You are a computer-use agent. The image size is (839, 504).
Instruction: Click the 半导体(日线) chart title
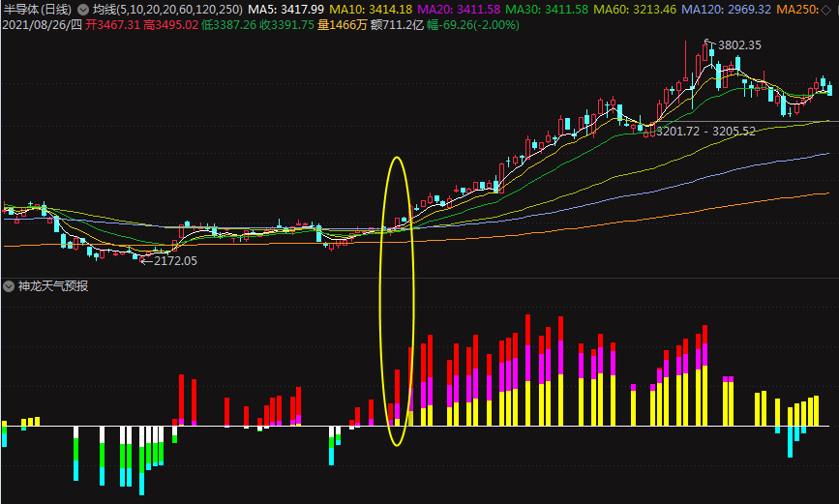click(x=38, y=10)
